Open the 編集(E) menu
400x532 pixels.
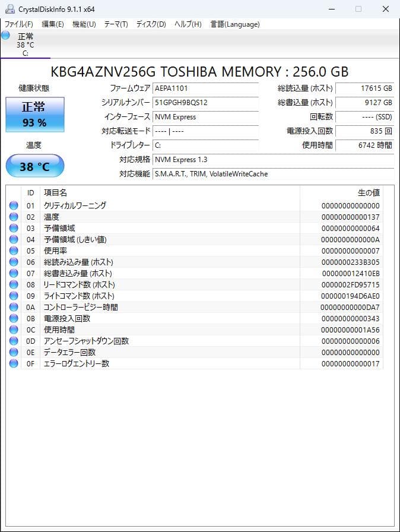(53, 24)
